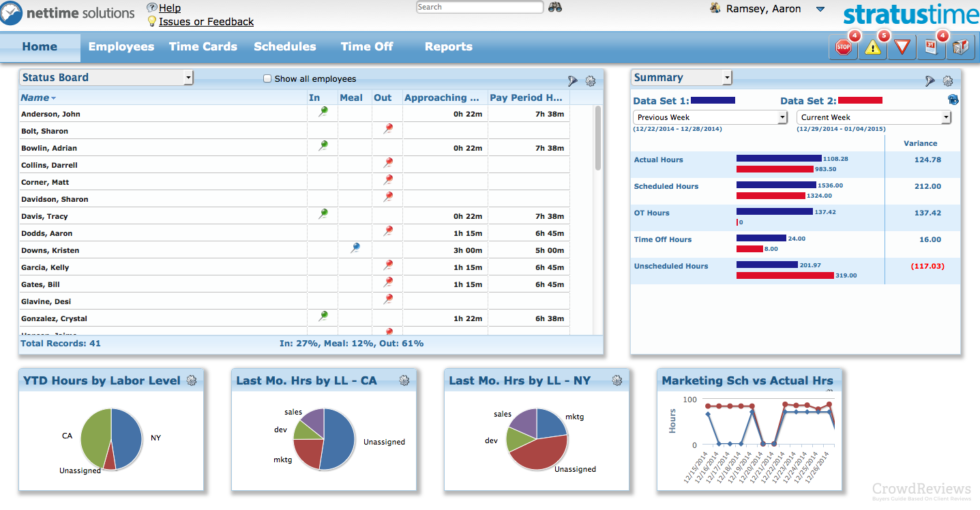Click the Marketing Sch vs Actual Hrs title
Image resolution: width=980 pixels, height=510 pixels.
tap(747, 380)
